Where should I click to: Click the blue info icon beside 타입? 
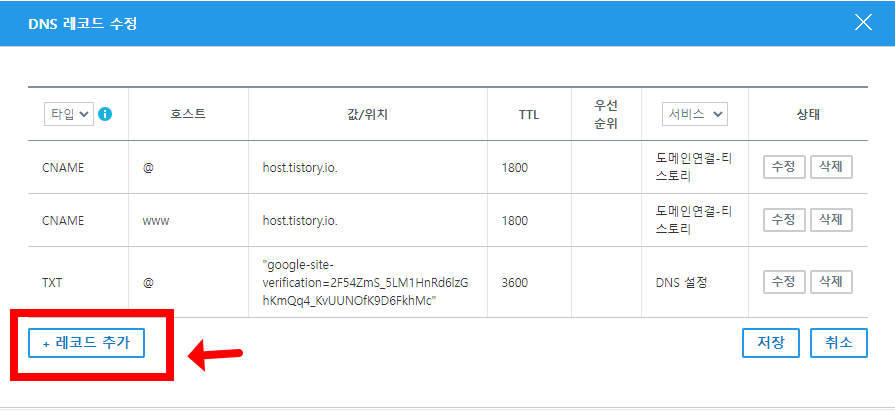click(x=104, y=114)
